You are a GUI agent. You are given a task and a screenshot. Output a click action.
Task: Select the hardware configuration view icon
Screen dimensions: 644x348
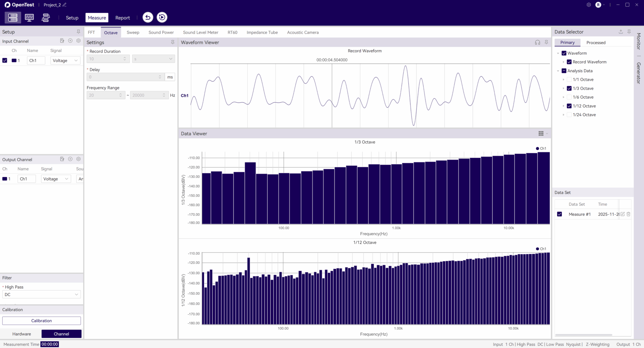point(13,18)
